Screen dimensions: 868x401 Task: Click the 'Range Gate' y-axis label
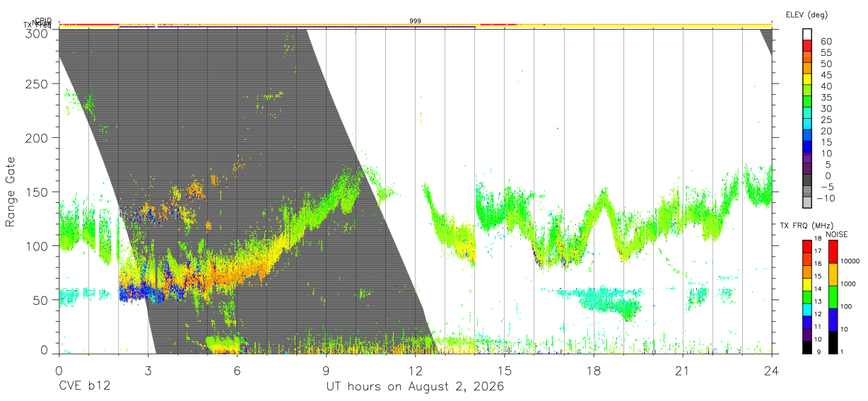11,191
